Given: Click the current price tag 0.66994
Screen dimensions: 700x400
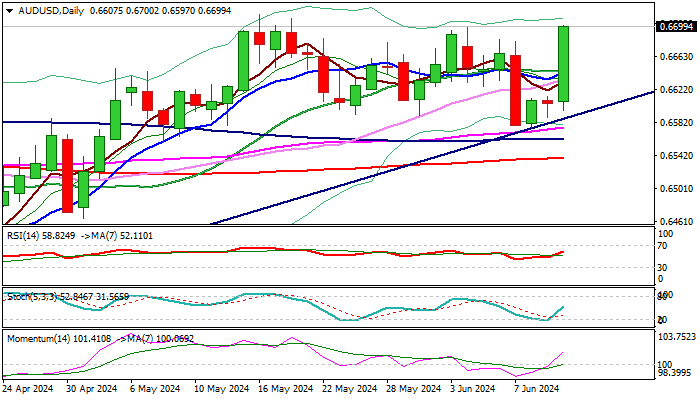Looking at the screenshot, I should click(674, 26).
